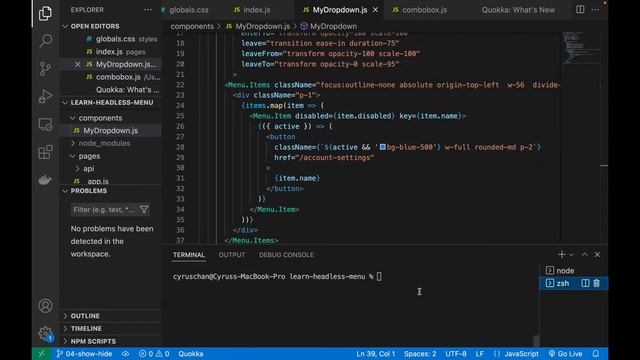Open Explorer more actions ellipsis
The image size is (640, 360).
pyautogui.click(x=148, y=10)
